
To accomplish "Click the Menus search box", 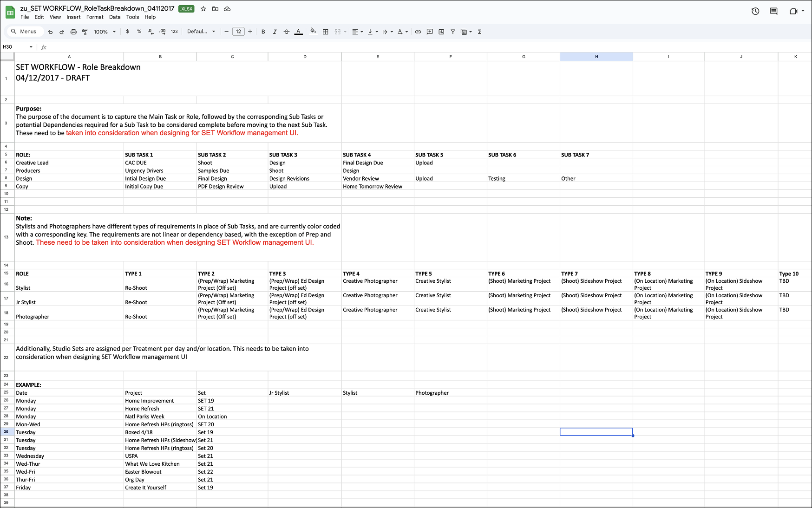I will 25,32.
